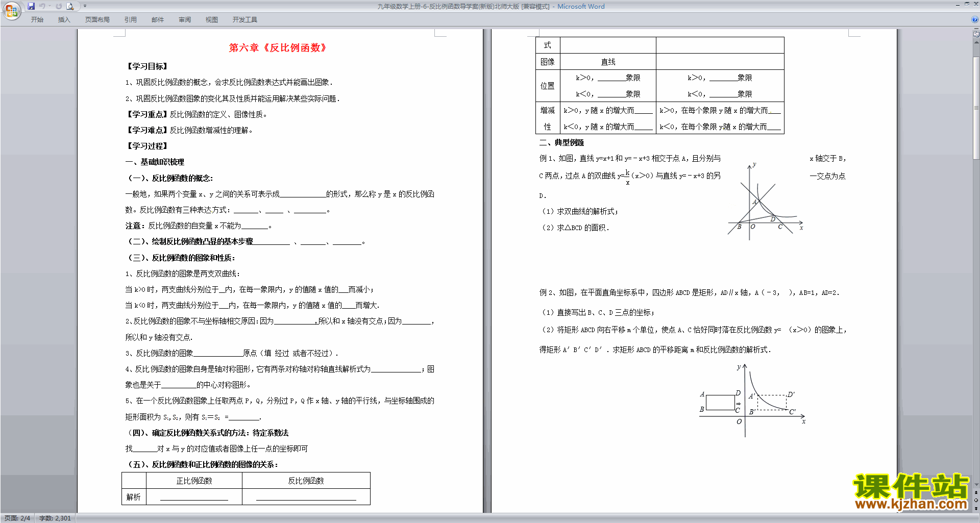
Task: Click the table cell 图像 on the right page
Action: 548,62
